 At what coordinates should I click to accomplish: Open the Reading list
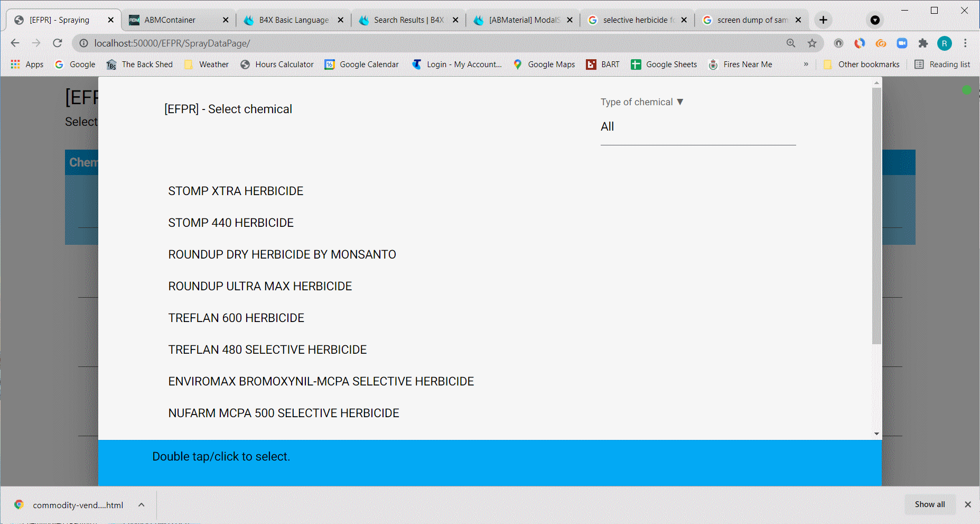click(942, 64)
